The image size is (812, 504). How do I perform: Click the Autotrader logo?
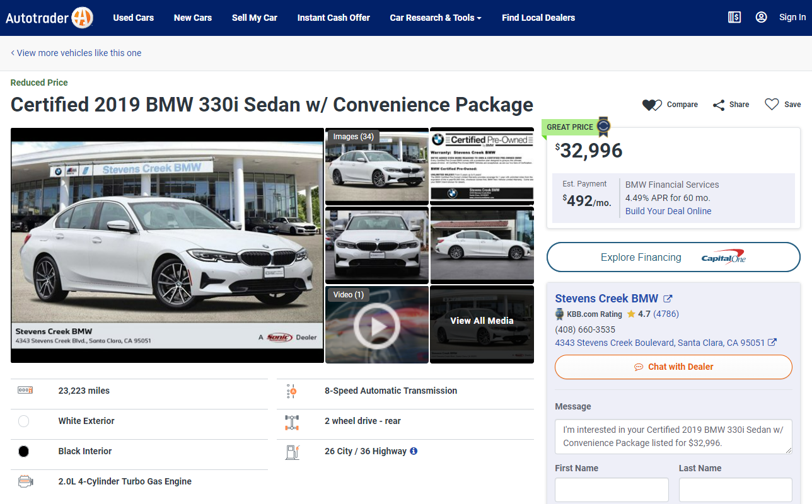(x=49, y=18)
